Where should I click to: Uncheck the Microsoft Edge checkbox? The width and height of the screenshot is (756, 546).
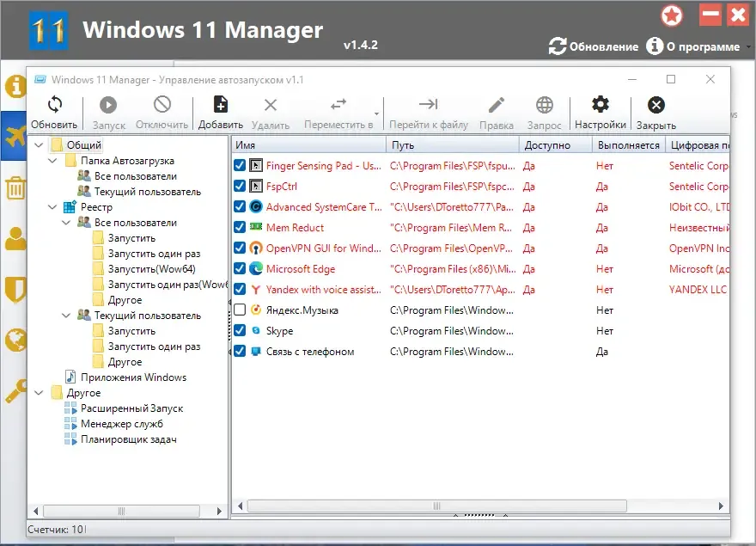240,269
